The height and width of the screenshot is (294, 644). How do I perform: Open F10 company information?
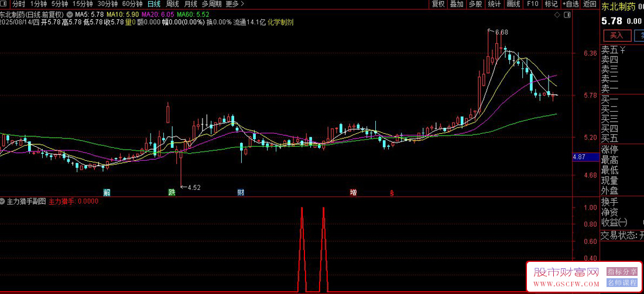pos(532,4)
